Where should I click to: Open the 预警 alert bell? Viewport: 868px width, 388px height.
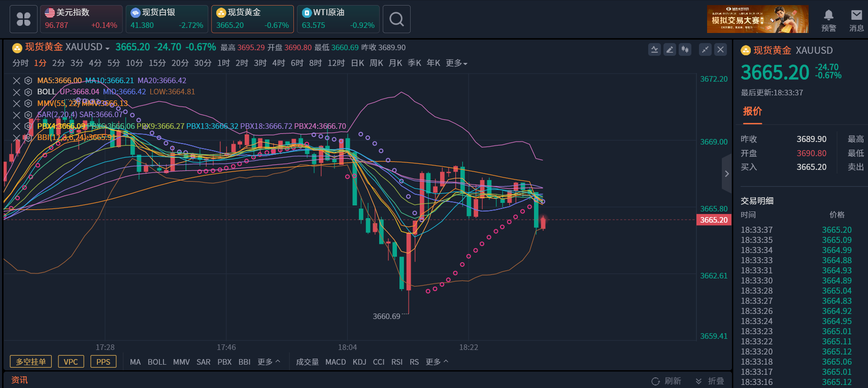pos(828,20)
